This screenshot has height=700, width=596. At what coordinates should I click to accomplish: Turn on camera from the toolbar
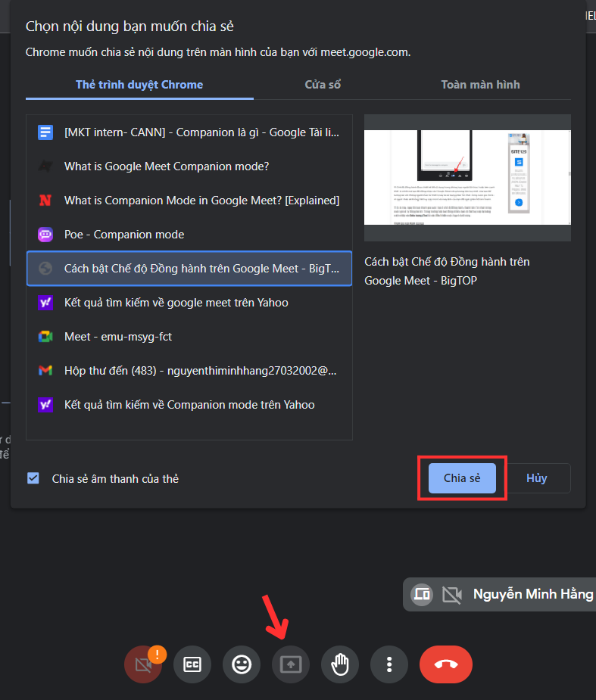click(x=144, y=664)
